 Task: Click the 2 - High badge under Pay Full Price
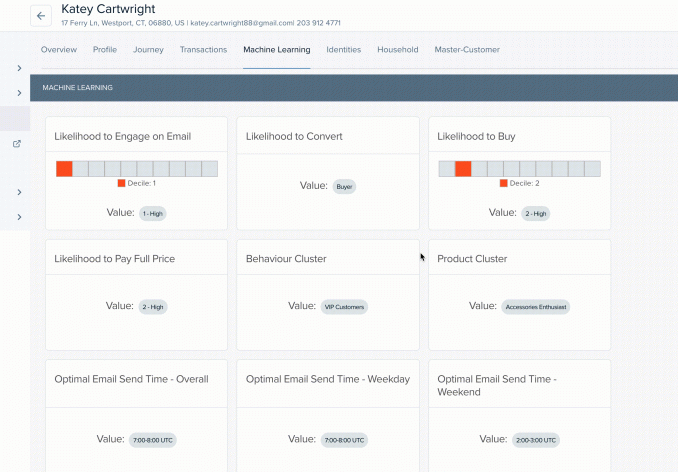[153, 307]
